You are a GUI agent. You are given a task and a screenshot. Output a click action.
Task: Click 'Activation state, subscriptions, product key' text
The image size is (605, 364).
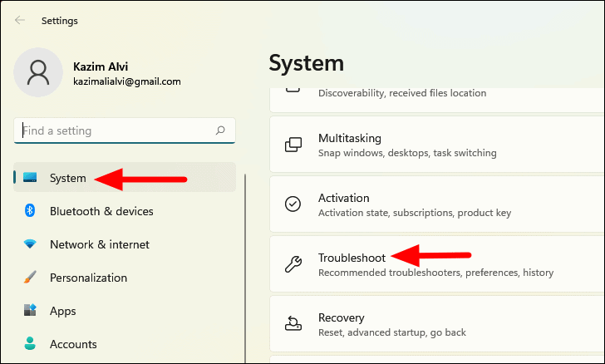pyautogui.click(x=415, y=213)
